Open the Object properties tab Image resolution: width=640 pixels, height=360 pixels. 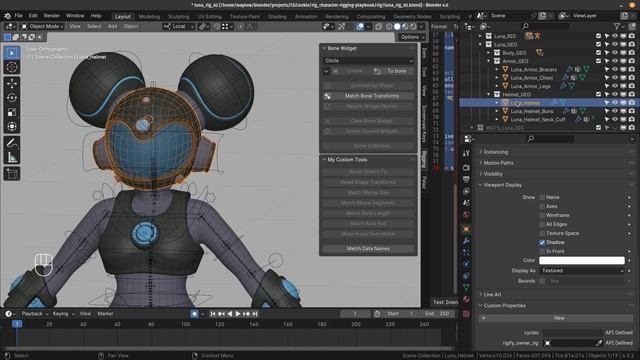click(x=466, y=229)
